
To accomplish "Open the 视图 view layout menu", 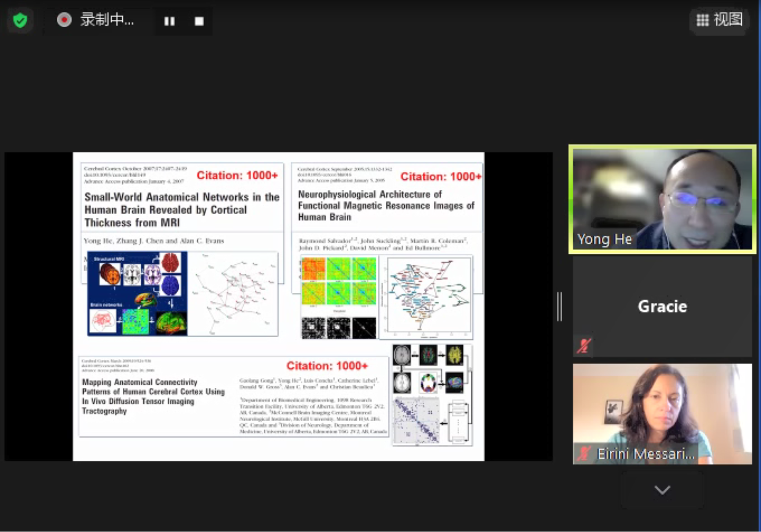I will (719, 20).
